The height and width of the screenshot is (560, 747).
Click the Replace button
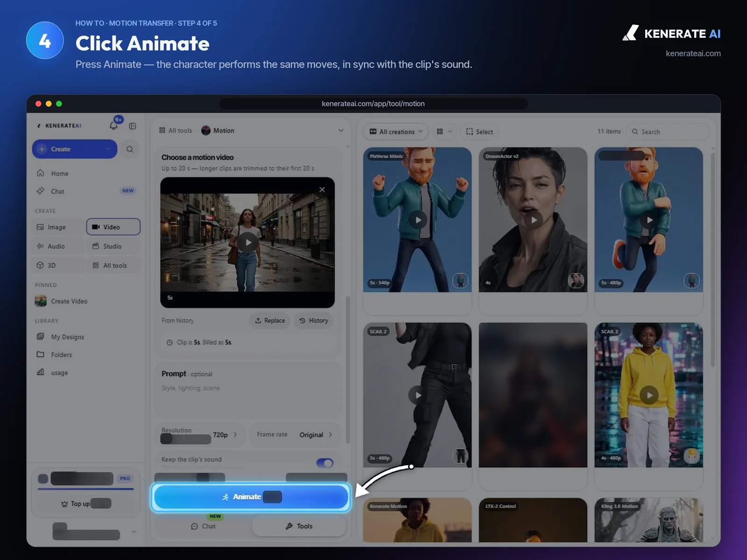click(x=270, y=321)
